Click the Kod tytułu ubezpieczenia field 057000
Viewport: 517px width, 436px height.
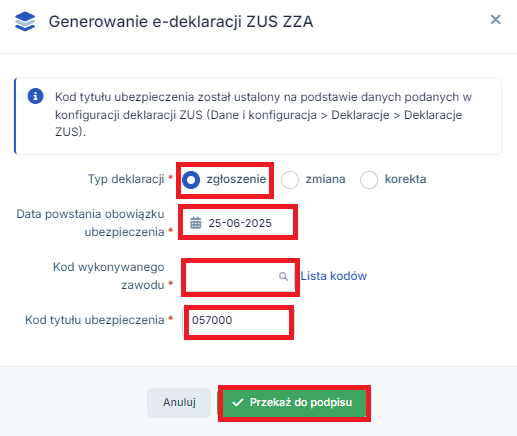pos(239,321)
